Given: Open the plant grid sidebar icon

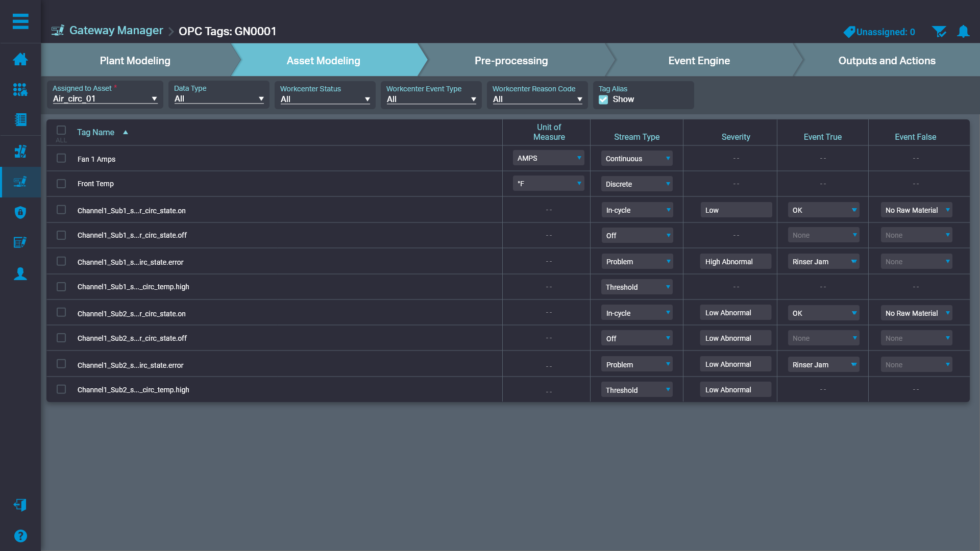Looking at the screenshot, I should pos(20,90).
